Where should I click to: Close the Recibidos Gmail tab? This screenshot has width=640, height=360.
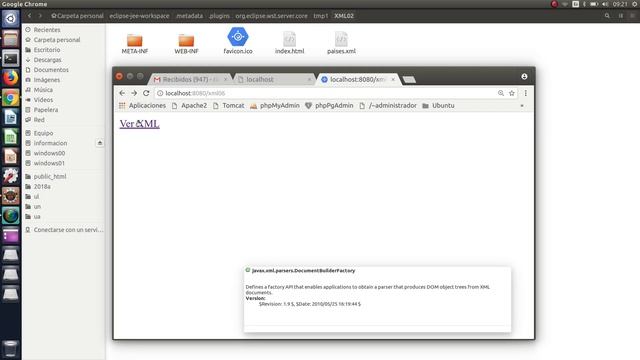tap(225, 79)
